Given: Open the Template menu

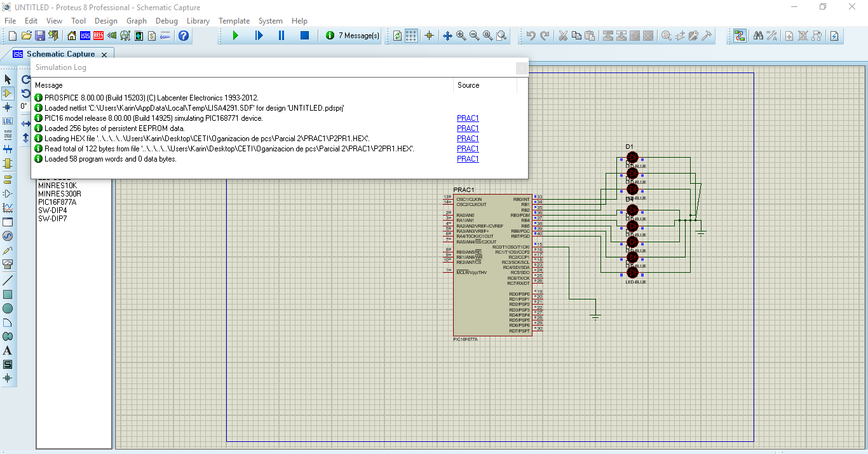Looking at the screenshot, I should point(234,20).
